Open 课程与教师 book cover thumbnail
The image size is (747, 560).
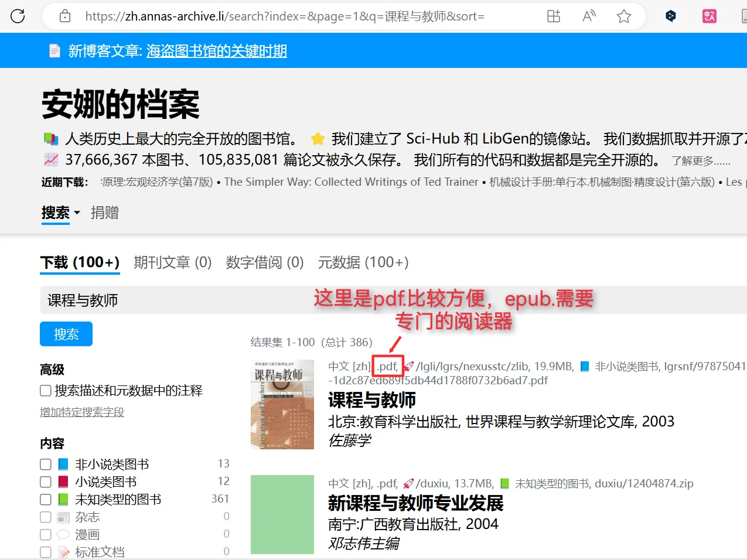tap(282, 404)
